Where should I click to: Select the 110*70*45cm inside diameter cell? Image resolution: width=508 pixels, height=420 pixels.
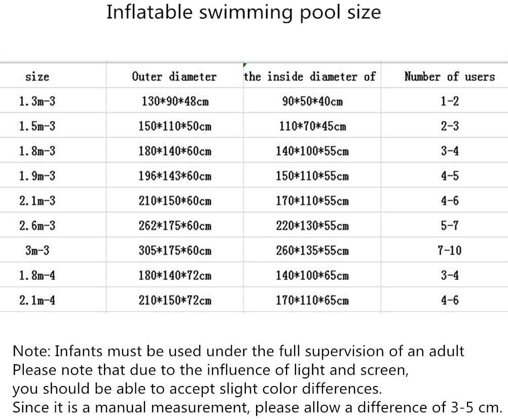point(312,126)
